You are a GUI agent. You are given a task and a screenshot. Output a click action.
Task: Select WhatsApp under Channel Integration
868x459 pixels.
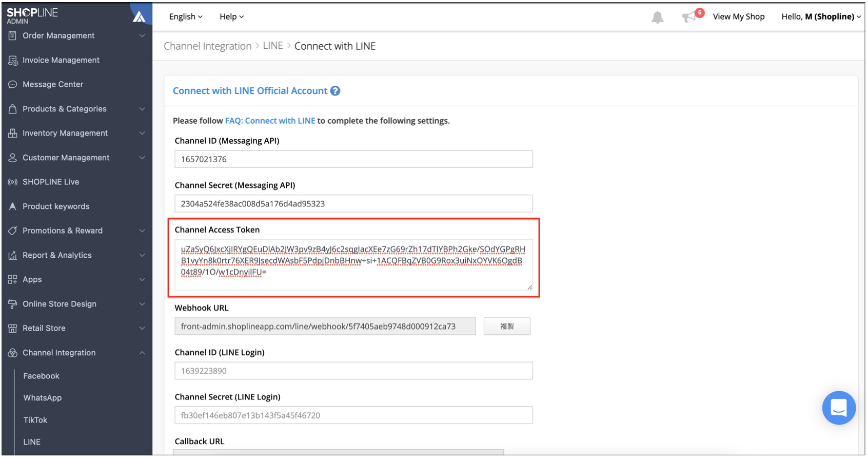point(42,398)
